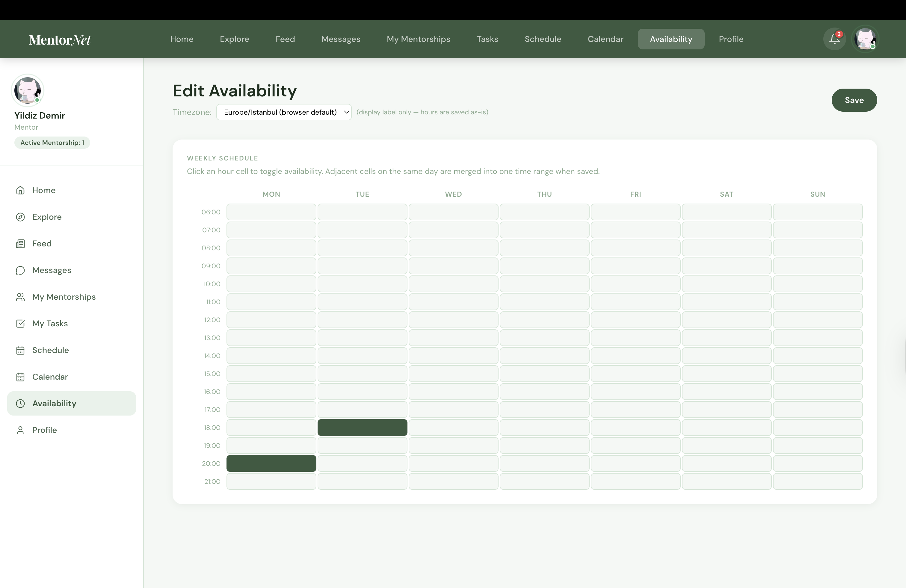
Task: Click the sidebar Profile person icon
Action: 21,430
